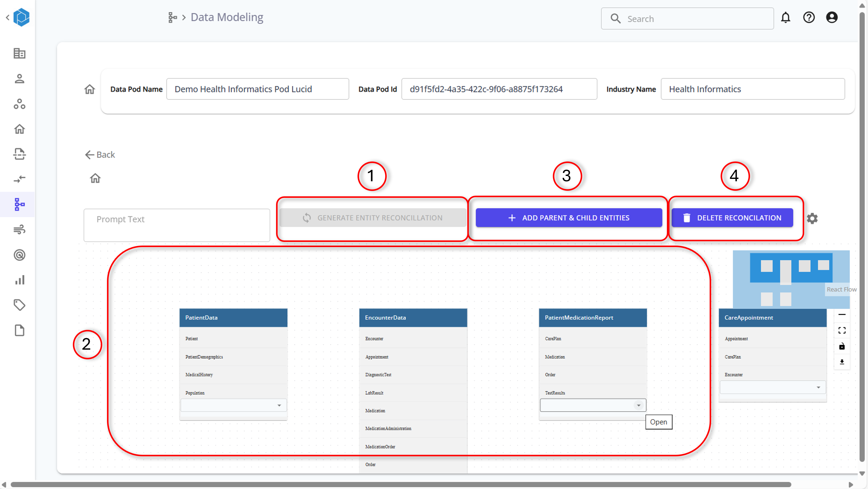This screenshot has height=489, width=868.
Task: Click the back arrow navigation icon
Action: [x=89, y=154]
